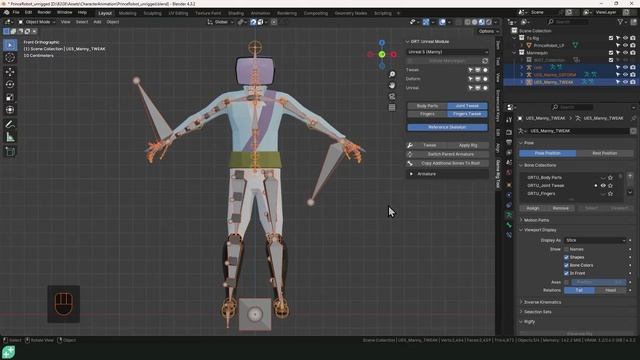Pick the Transform tool
This screenshot has width=640, height=360.
tap(10, 110)
